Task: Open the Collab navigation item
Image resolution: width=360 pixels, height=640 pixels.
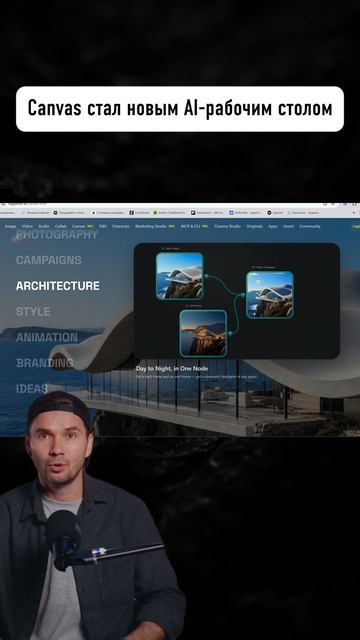Action: pos(61,226)
